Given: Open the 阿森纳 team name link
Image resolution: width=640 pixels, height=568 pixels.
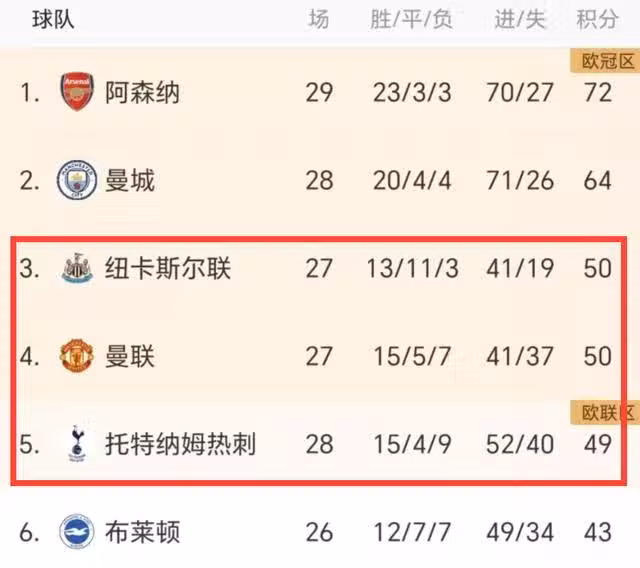Looking at the screenshot, I should 142,93.
